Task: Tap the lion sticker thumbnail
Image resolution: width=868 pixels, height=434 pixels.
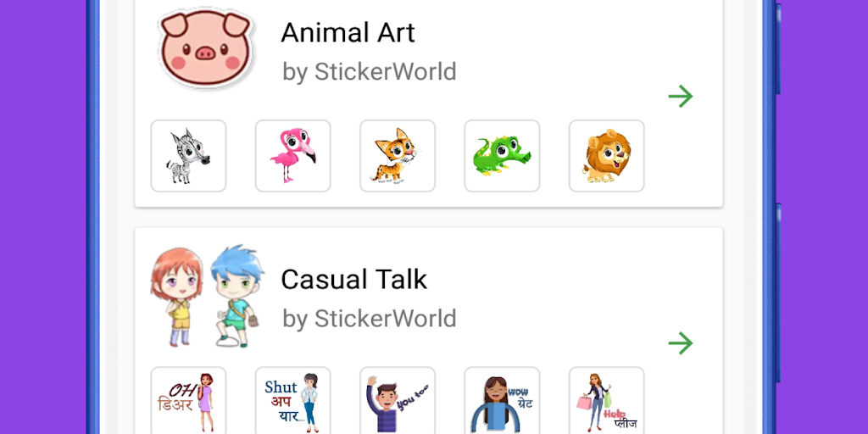Action: pos(607,156)
